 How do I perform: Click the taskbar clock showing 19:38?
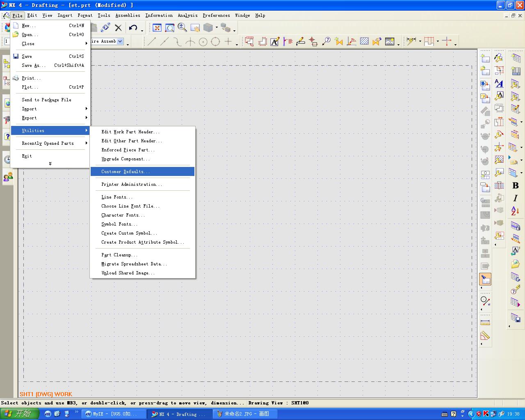point(514,414)
